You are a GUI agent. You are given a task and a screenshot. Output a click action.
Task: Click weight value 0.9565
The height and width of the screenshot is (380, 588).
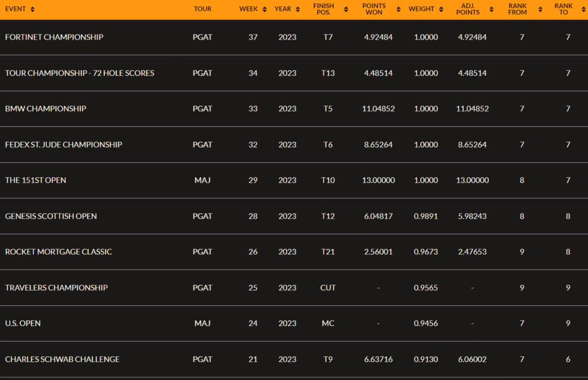tap(426, 288)
